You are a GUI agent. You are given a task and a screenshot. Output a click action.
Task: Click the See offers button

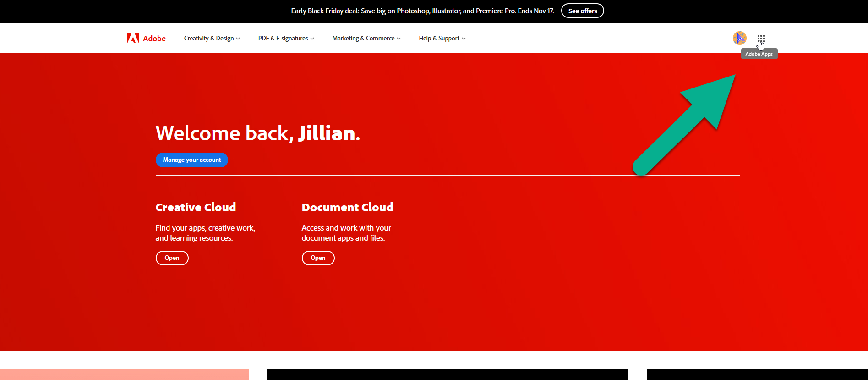click(583, 11)
